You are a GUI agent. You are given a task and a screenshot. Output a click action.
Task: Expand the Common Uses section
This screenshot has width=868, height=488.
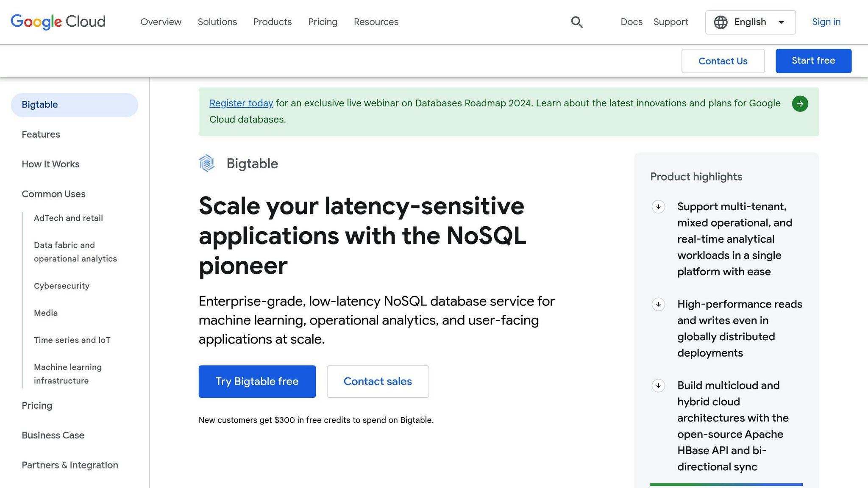pyautogui.click(x=53, y=194)
